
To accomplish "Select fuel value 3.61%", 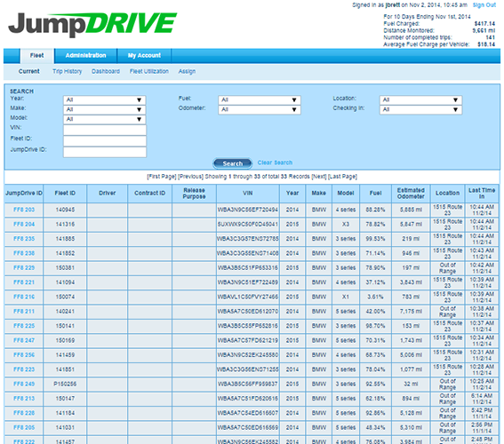I will pyautogui.click(x=375, y=297).
